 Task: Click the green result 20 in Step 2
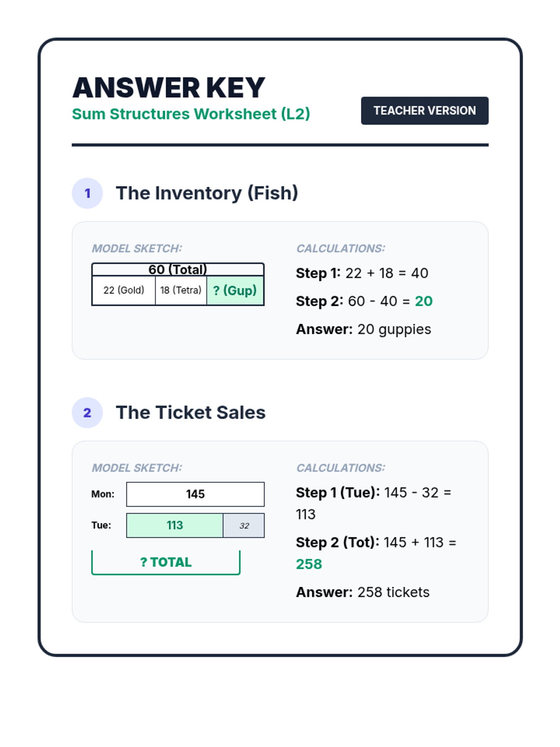point(423,301)
